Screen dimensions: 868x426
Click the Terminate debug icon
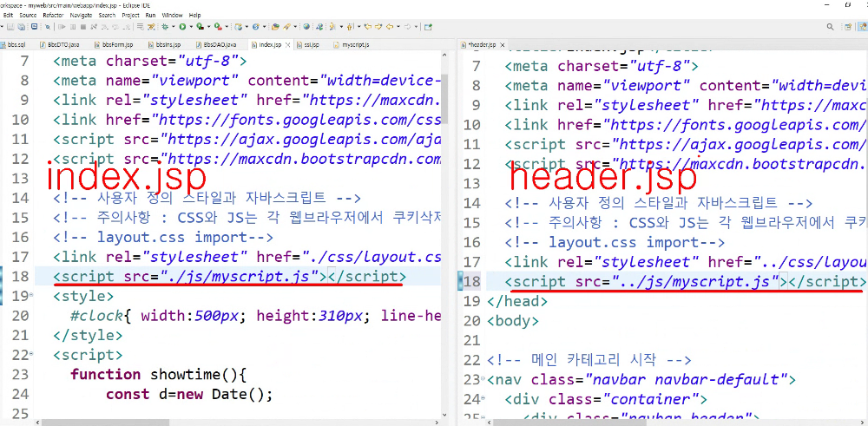pos(83,26)
